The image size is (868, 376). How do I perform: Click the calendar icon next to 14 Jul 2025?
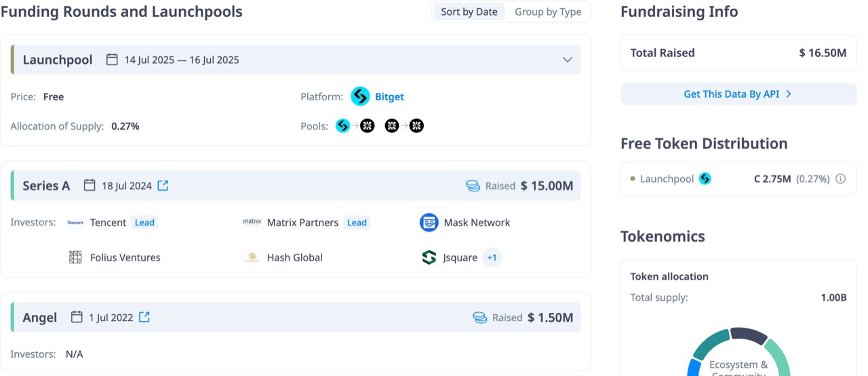click(x=112, y=60)
